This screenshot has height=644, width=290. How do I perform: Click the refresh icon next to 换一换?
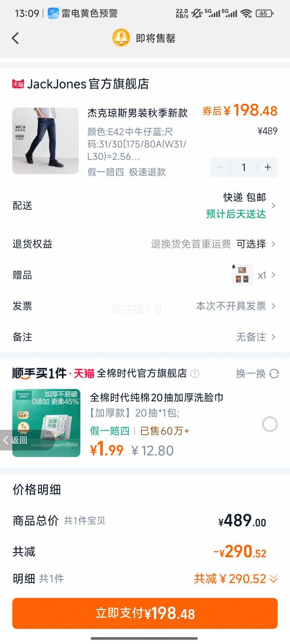pyautogui.click(x=274, y=374)
